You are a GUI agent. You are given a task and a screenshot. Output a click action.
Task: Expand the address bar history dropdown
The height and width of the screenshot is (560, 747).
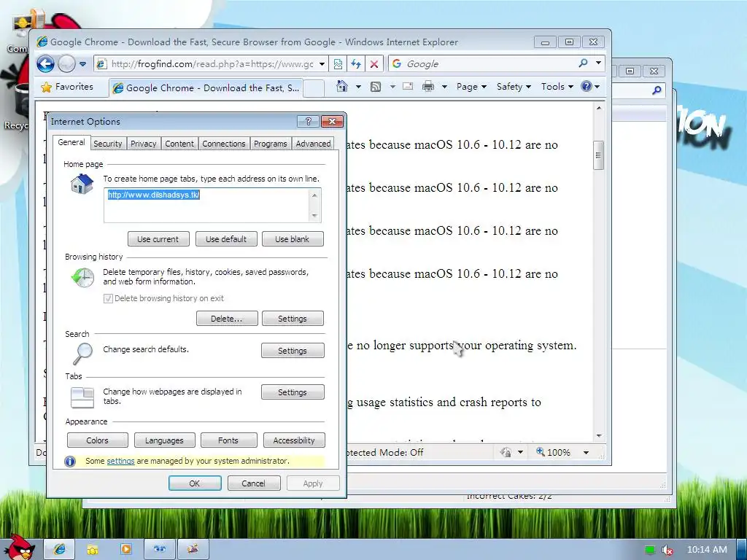322,64
